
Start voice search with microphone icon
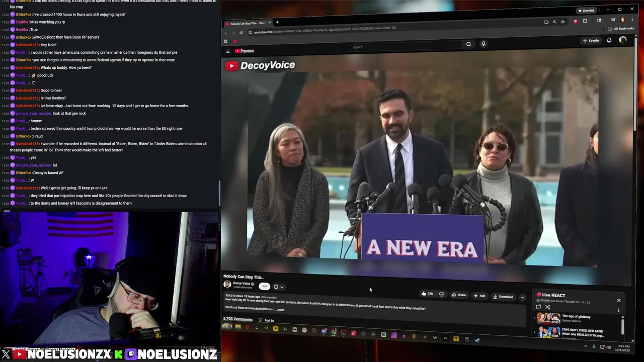click(484, 44)
